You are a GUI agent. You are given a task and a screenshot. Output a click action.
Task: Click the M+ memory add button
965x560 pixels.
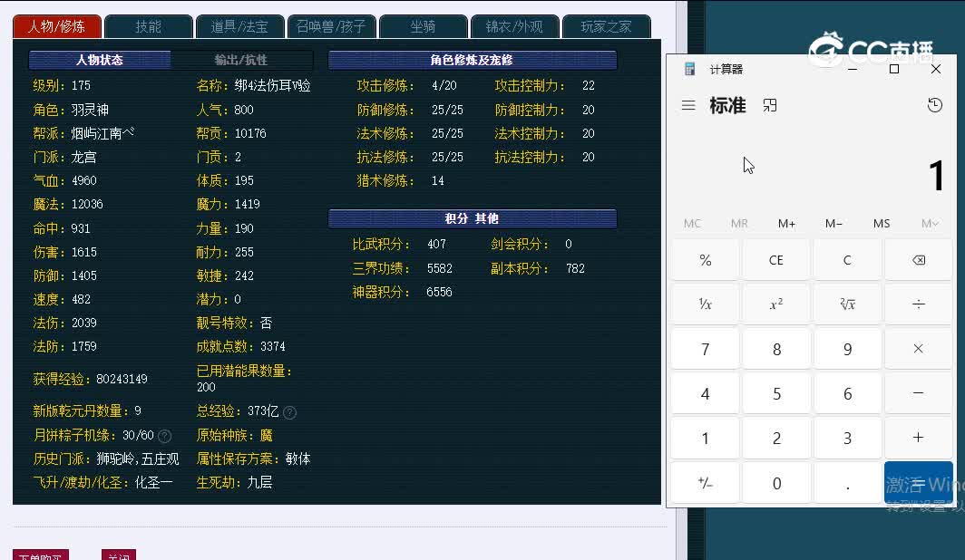click(x=786, y=224)
